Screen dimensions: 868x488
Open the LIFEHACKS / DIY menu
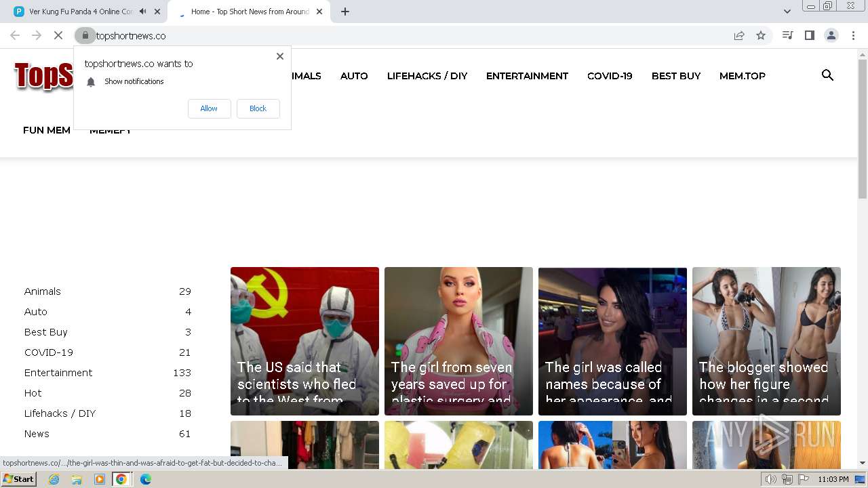coord(427,76)
